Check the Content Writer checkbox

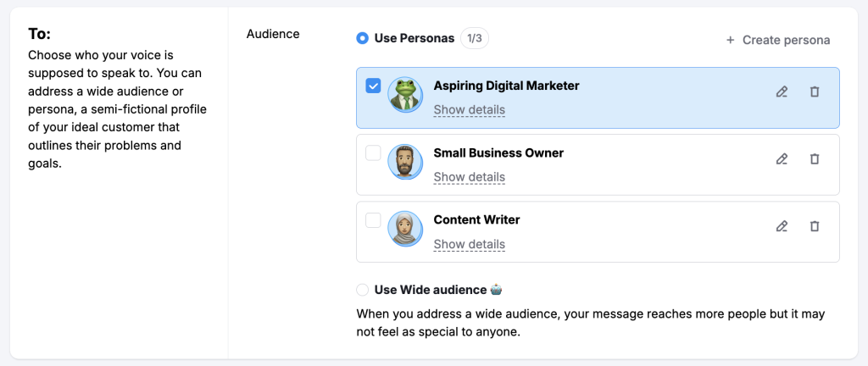point(373,220)
